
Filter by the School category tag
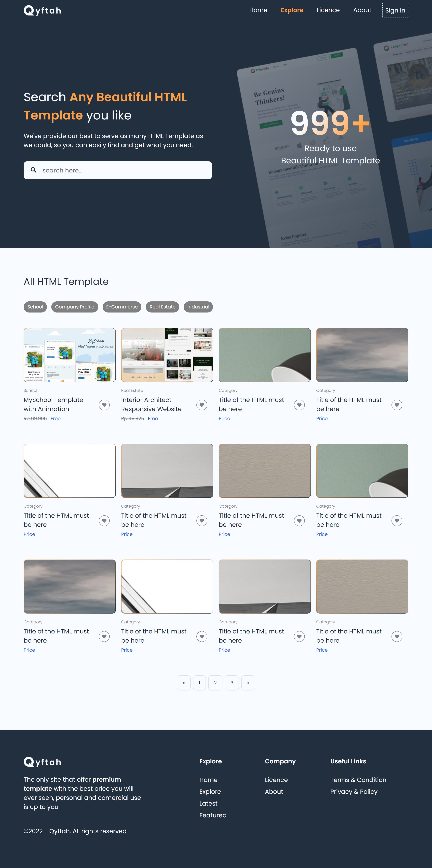tap(35, 307)
